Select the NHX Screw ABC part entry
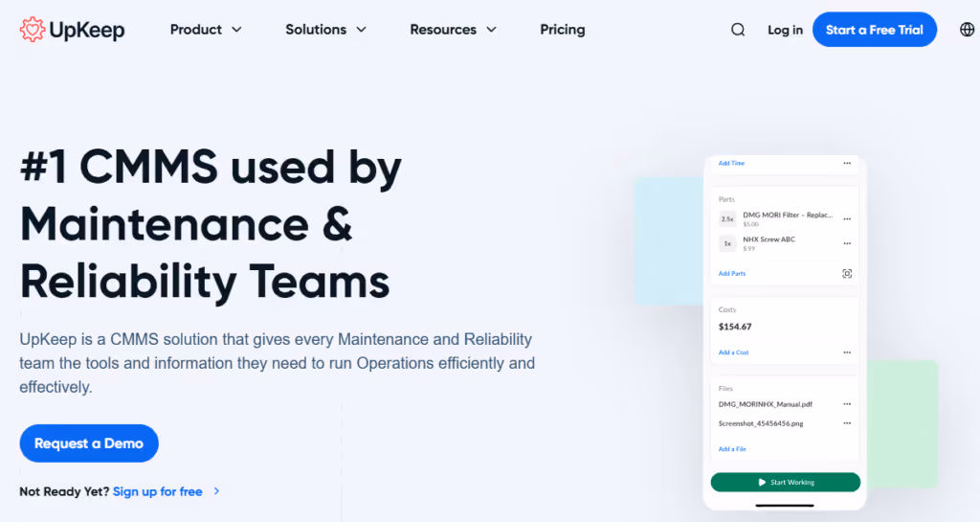 click(768, 243)
